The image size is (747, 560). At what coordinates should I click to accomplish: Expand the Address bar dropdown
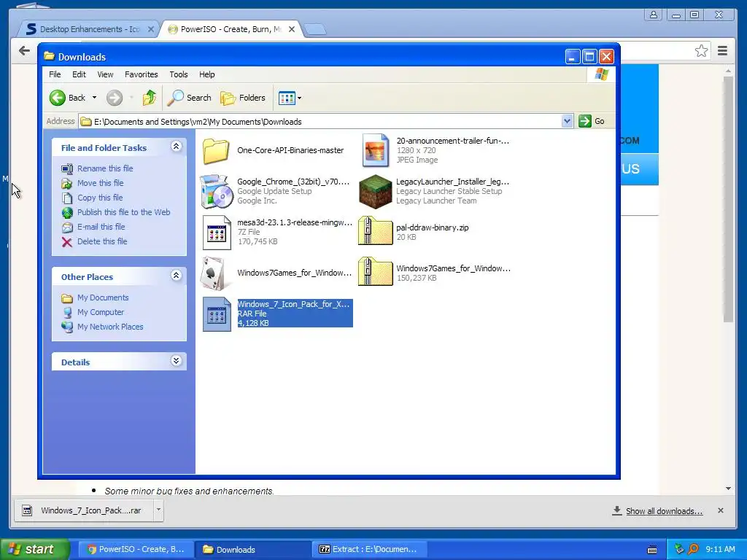(567, 121)
